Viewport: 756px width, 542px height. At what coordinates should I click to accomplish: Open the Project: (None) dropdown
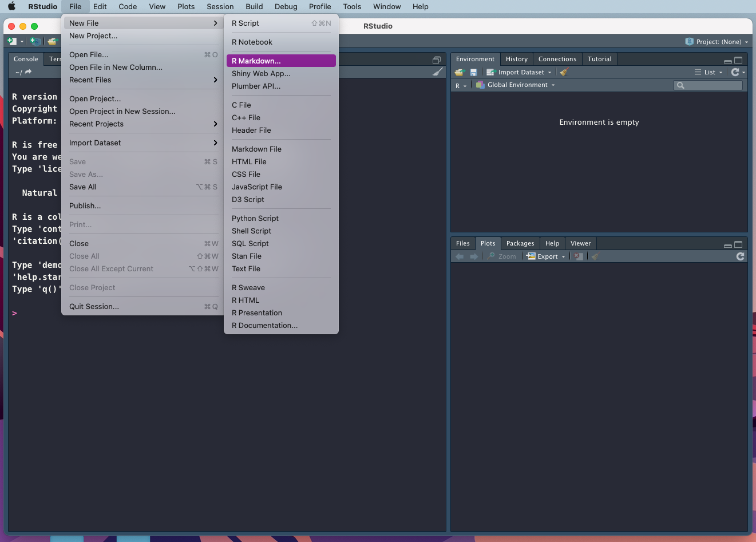(x=716, y=41)
